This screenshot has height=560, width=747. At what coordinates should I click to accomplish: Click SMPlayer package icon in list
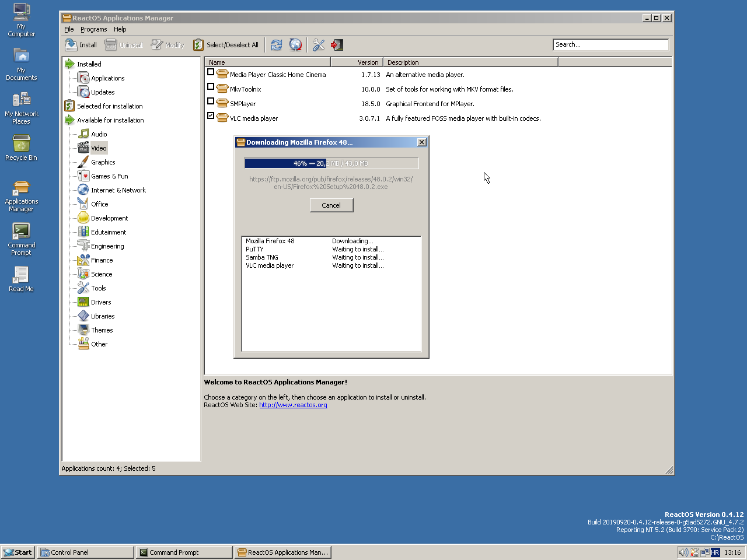[222, 103]
